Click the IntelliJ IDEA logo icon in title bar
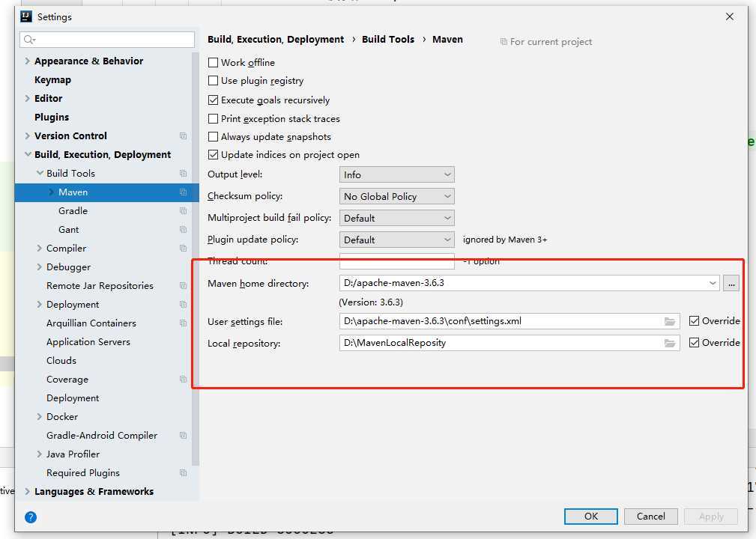Image resolution: width=756 pixels, height=539 pixels. tap(26, 17)
